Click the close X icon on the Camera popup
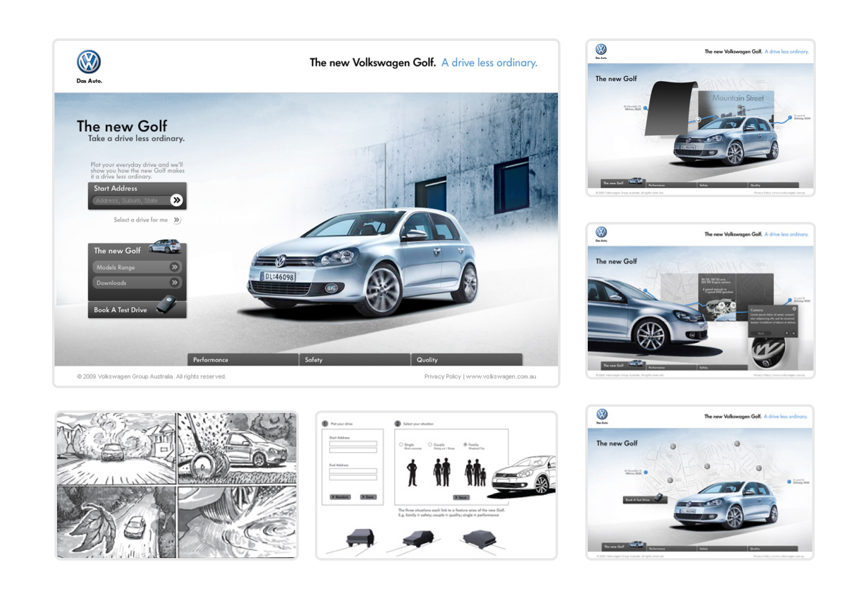Viewport: 868px width, 599px height. pos(795,308)
